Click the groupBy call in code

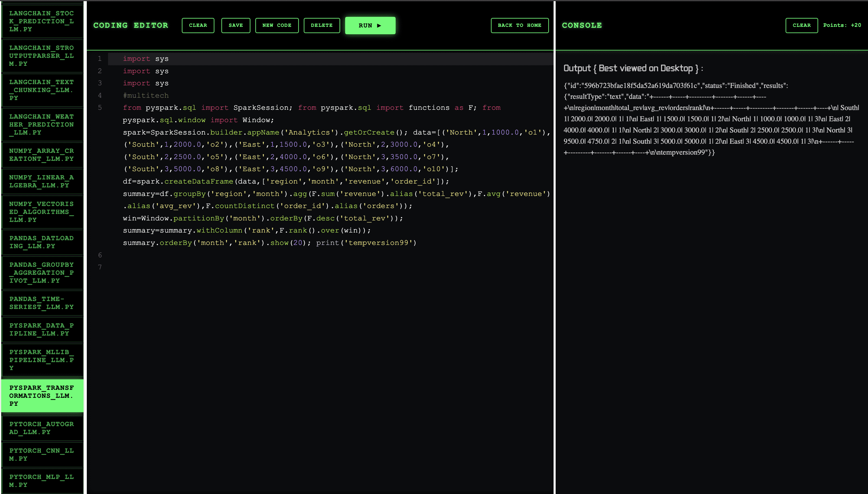click(189, 194)
